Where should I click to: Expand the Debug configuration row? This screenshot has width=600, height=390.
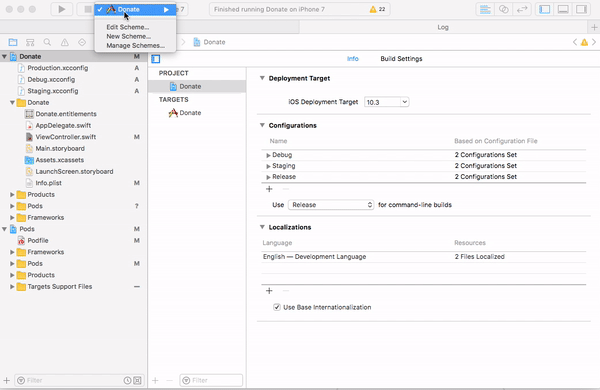click(268, 155)
